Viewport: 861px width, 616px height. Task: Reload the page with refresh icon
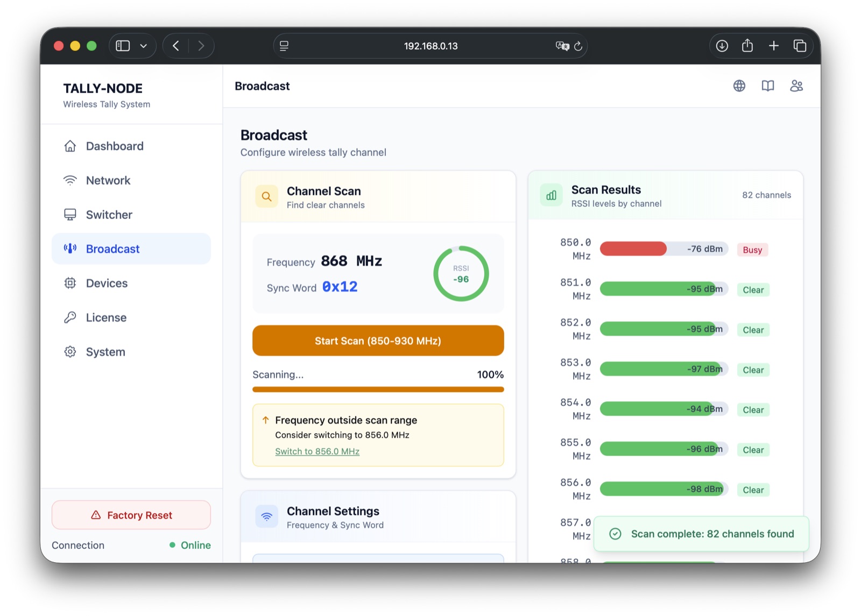578,46
